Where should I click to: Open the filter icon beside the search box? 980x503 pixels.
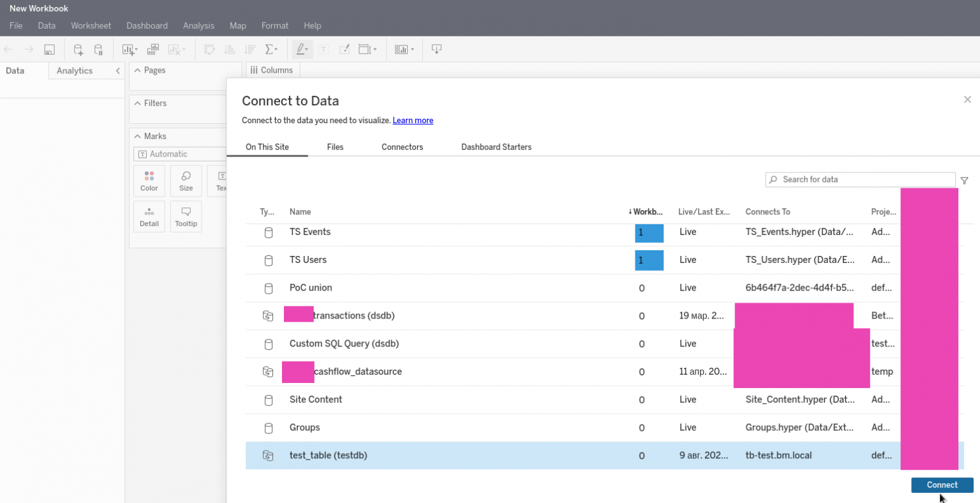pos(964,181)
